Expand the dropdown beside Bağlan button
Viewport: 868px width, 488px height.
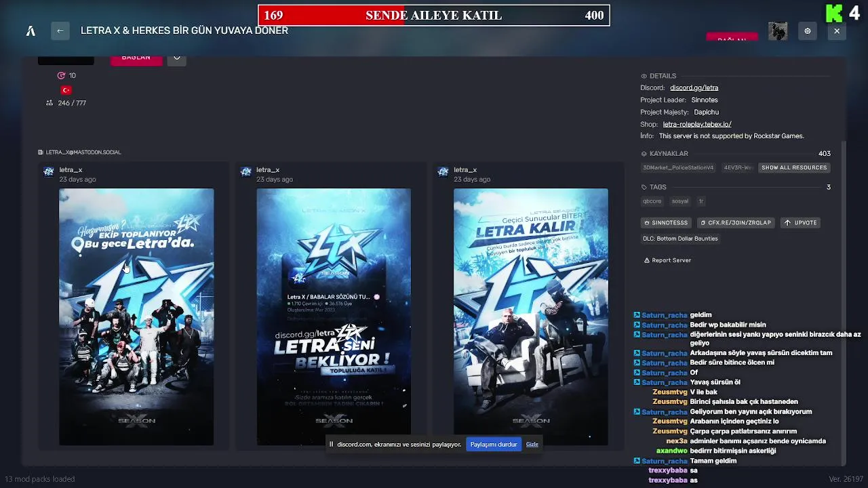[176, 59]
